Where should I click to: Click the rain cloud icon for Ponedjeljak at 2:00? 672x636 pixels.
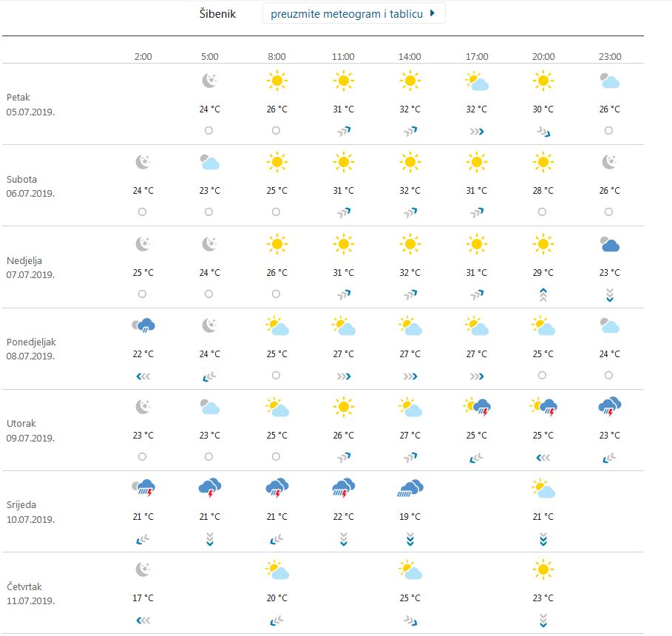click(x=143, y=324)
